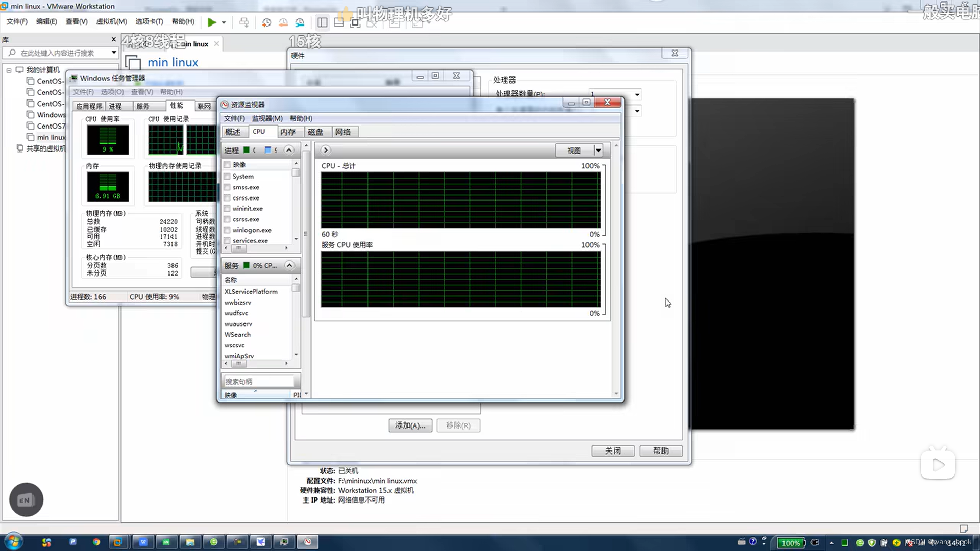Click the full screen icon in VMware toolbar
The height and width of the screenshot is (551, 980).
[355, 22]
